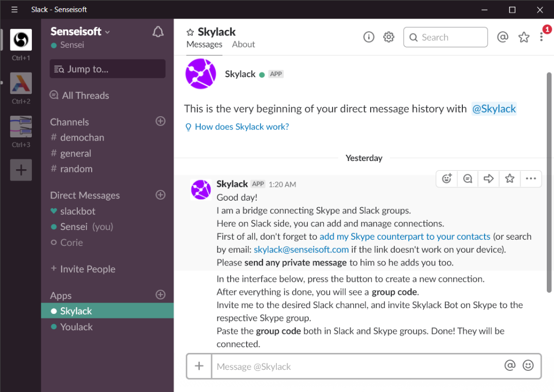Screen dimensions: 554x392
Task: Maximize the Slack window
Action: (x=512, y=10)
